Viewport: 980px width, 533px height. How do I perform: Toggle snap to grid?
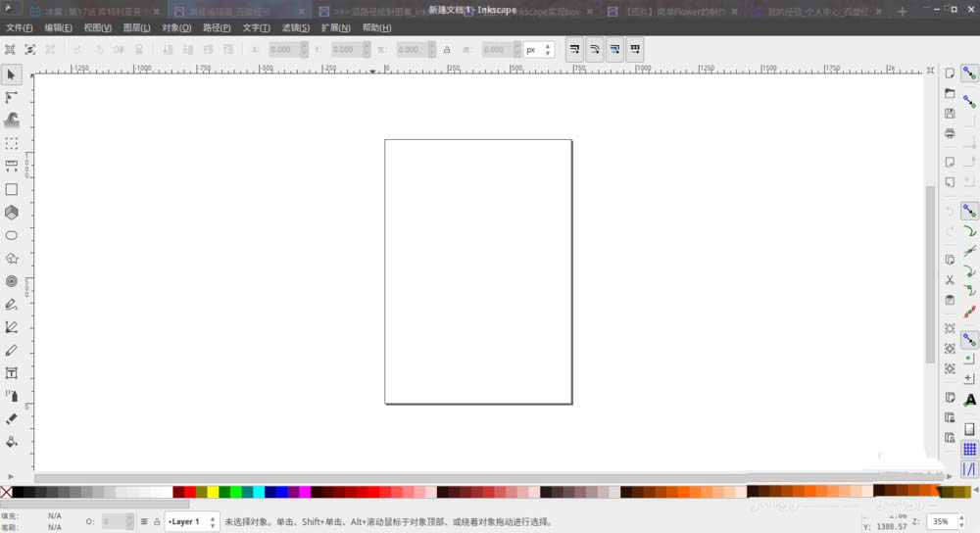969,449
